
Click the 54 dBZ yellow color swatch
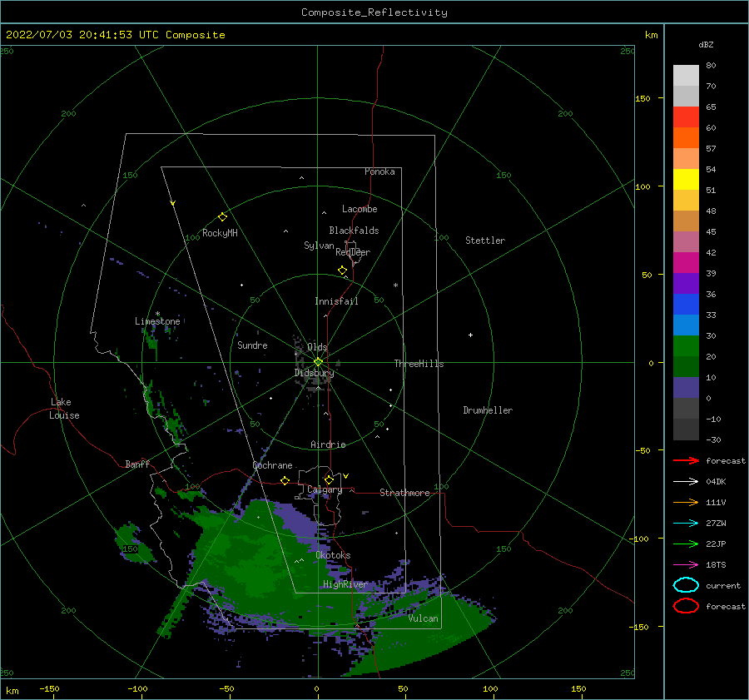point(686,180)
